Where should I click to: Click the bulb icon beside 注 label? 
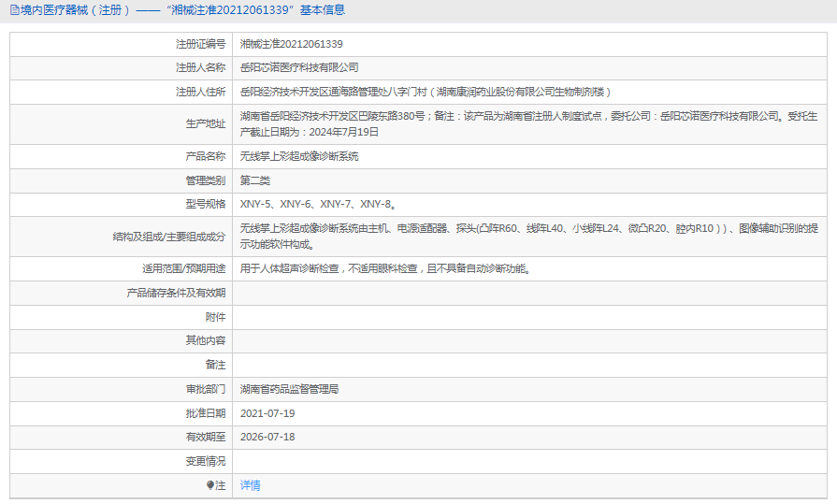(210, 485)
